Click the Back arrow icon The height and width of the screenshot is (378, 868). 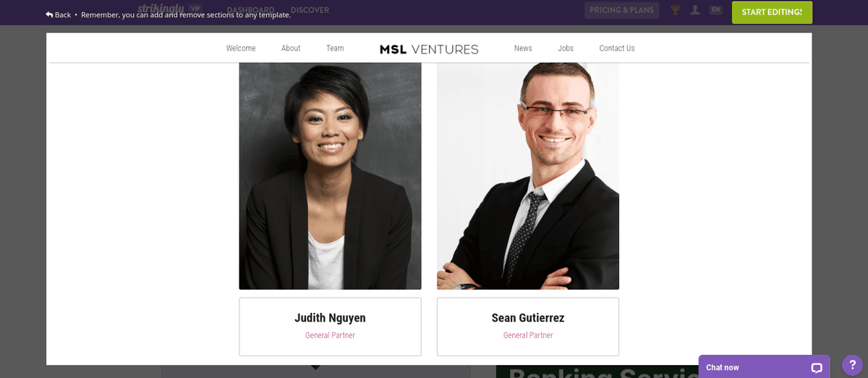pyautogui.click(x=49, y=14)
